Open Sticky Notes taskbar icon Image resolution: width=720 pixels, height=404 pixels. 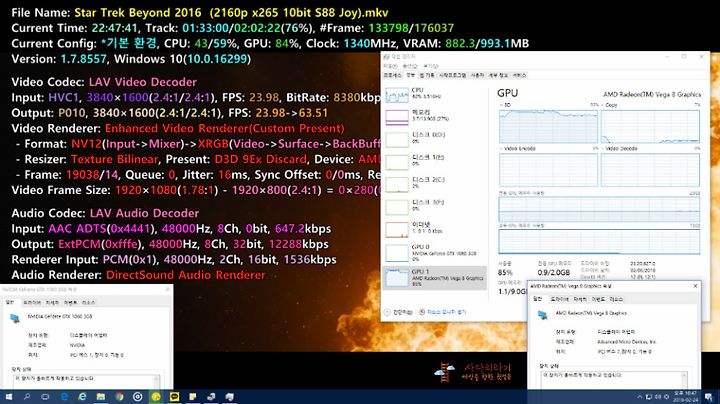tap(192, 397)
